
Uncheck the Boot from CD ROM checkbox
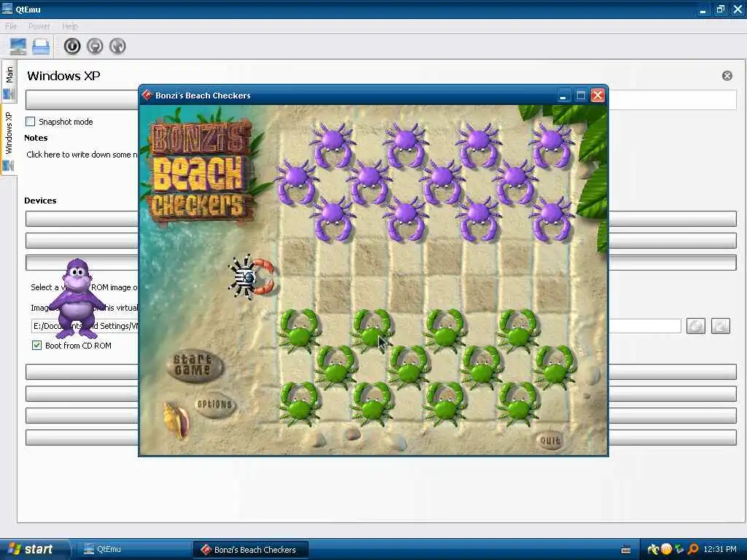36,345
